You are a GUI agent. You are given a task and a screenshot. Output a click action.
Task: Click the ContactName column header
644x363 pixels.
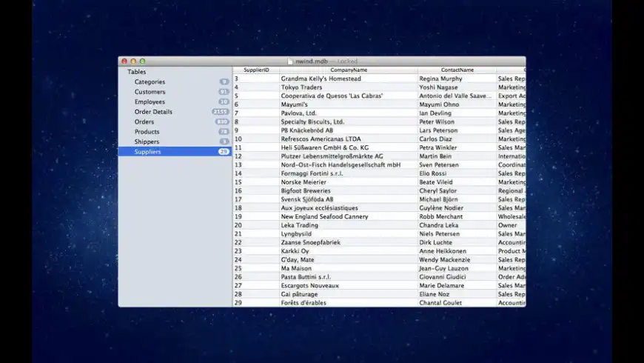point(457,70)
